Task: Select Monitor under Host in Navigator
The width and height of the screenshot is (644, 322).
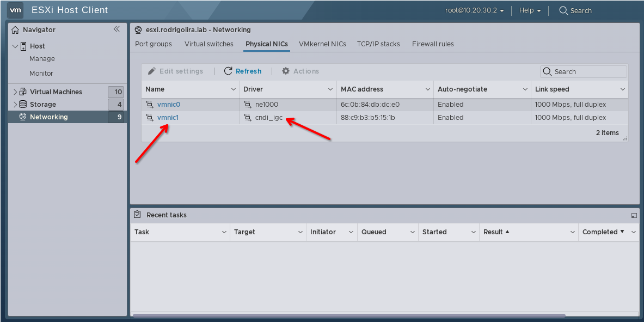Action: coord(41,74)
